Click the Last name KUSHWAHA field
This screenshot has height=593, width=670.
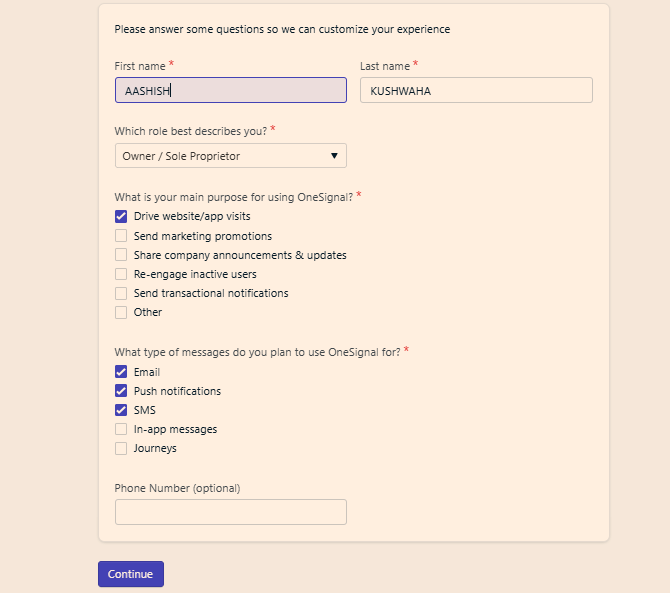[x=476, y=90]
